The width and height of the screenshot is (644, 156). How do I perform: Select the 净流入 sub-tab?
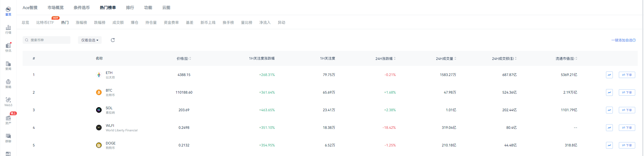pyautogui.click(x=265, y=22)
